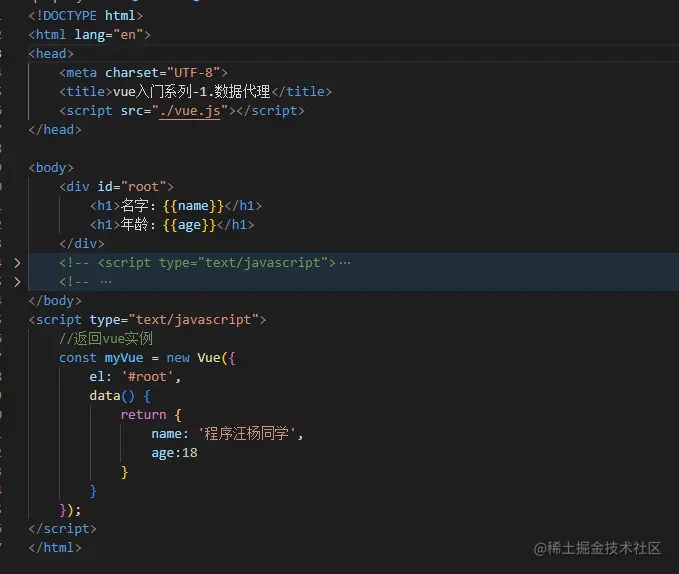Click the opening <body> tag

(51, 168)
